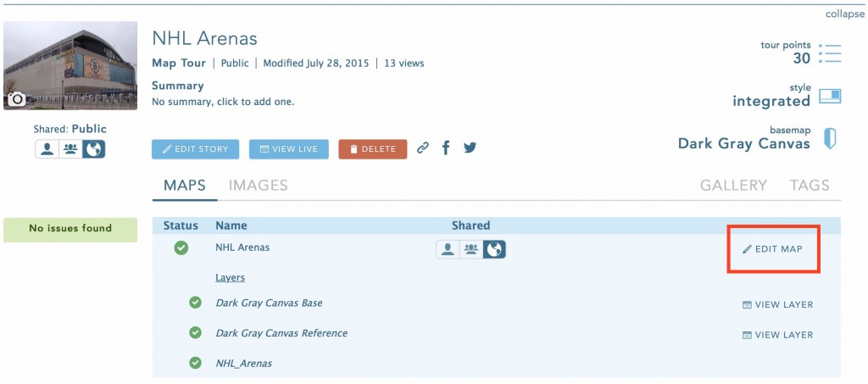Image resolution: width=868 pixels, height=384 pixels.
Task: Click the camera icon on the thumbnail
Action: click(16, 99)
